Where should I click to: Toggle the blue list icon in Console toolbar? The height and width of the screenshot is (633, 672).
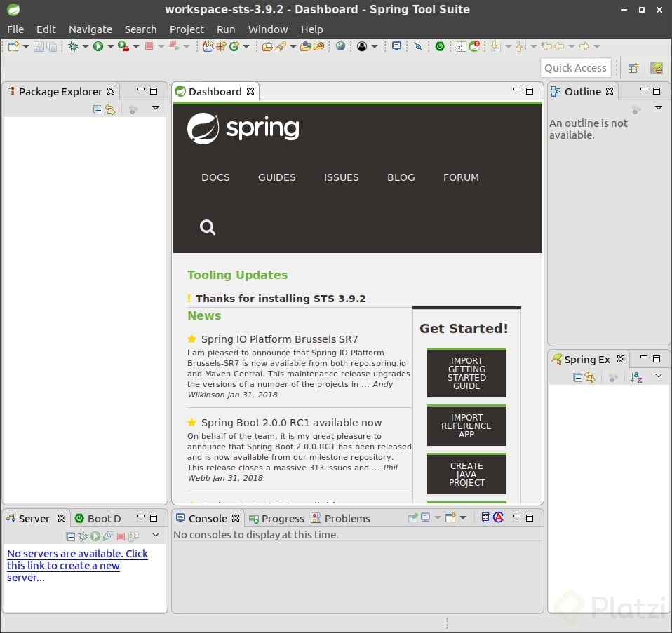pos(485,517)
